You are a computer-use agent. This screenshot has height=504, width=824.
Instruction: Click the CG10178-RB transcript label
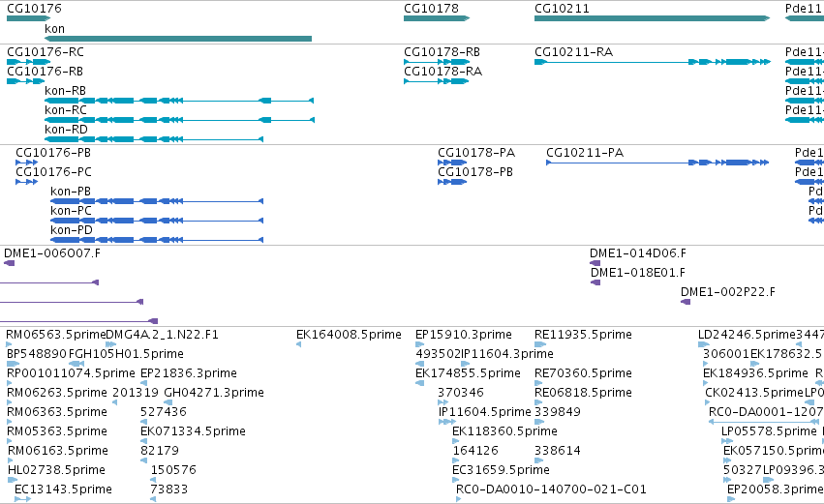click(x=442, y=52)
